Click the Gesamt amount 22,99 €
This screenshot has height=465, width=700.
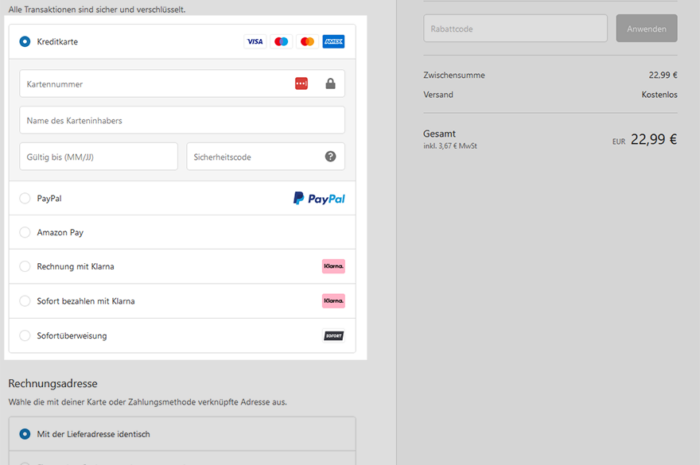click(654, 140)
